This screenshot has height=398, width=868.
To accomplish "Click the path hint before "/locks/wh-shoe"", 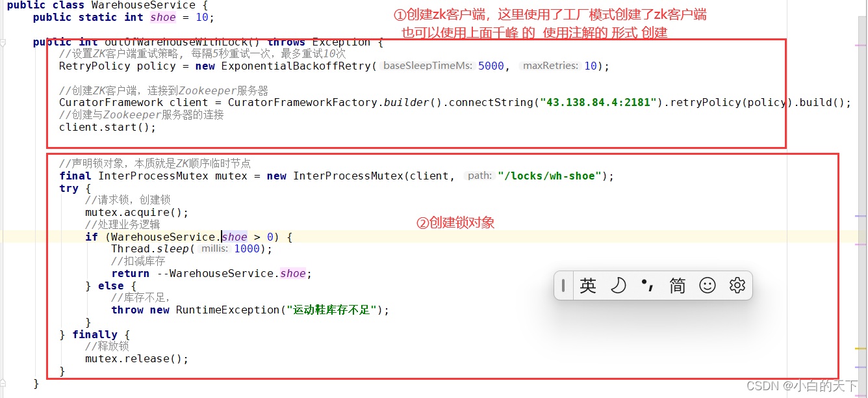I will (x=479, y=176).
